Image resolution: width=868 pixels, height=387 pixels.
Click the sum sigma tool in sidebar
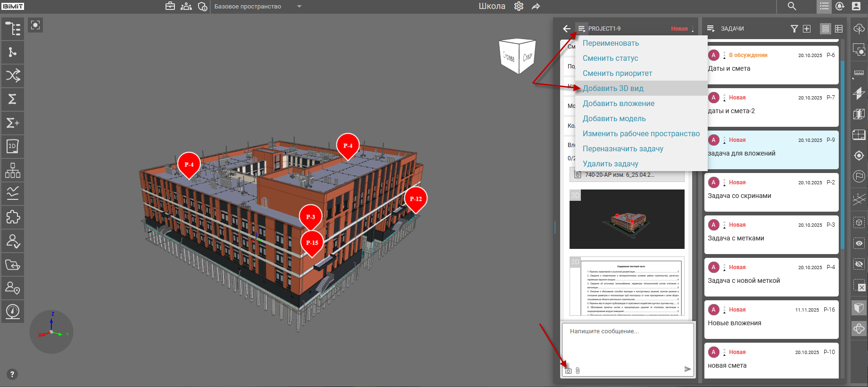click(x=13, y=99)
